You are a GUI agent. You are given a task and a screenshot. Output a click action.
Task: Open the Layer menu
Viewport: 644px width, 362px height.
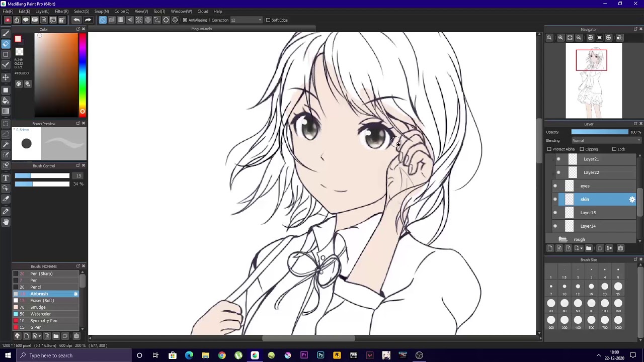point(42,11)
